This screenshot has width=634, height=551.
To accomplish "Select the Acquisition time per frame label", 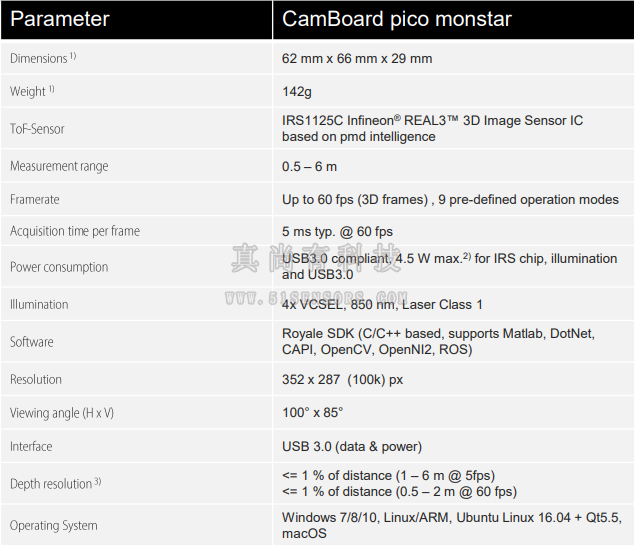I will pyautogui.click(x=75, y=231).
